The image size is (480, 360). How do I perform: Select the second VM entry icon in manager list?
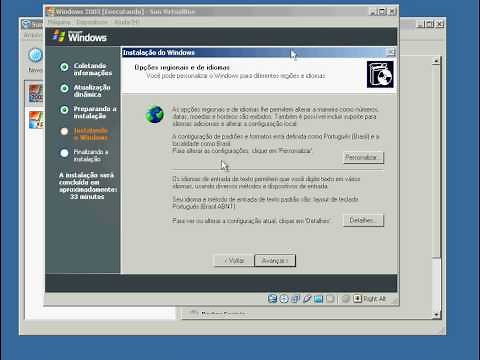pyautogui.click(x=36, y=120)
